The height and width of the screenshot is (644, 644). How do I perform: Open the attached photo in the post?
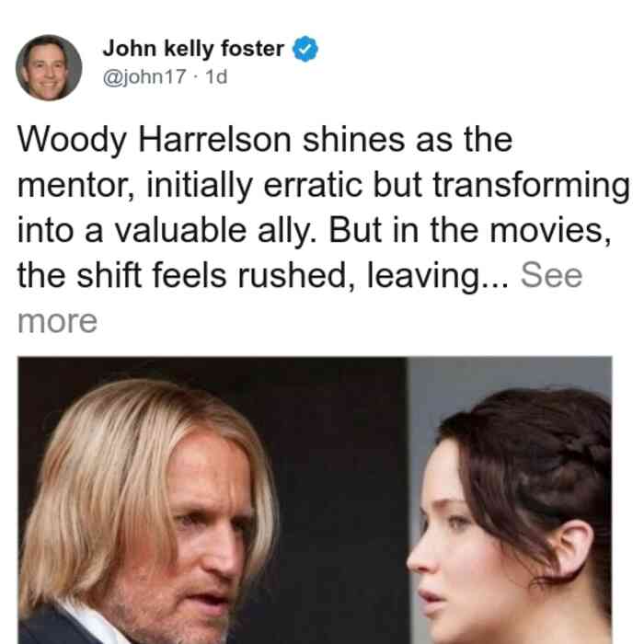pos(315,500)
